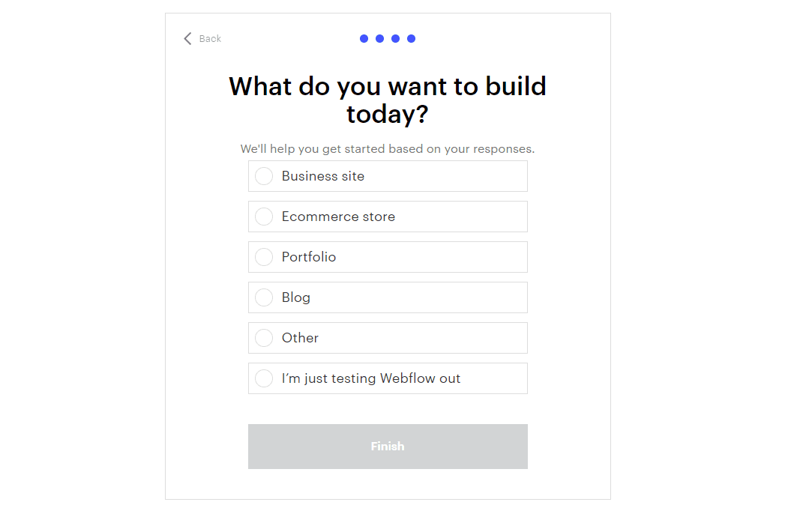
Task: Pick the Other option
Action: (264, 338)
